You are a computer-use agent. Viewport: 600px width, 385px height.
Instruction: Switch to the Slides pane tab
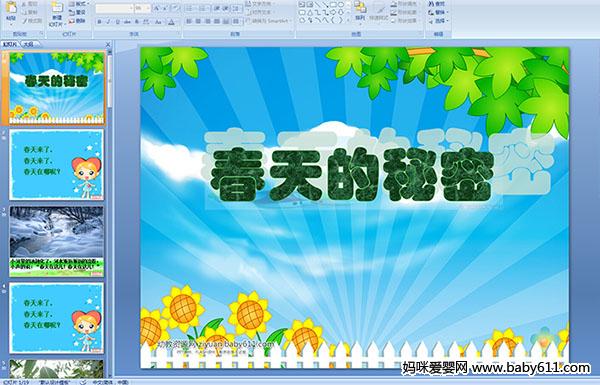tap(10, 44)
